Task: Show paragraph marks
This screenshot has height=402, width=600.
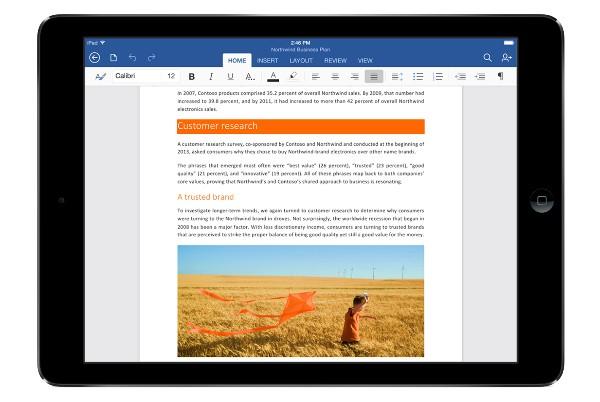Action: (x=501, y=76)
